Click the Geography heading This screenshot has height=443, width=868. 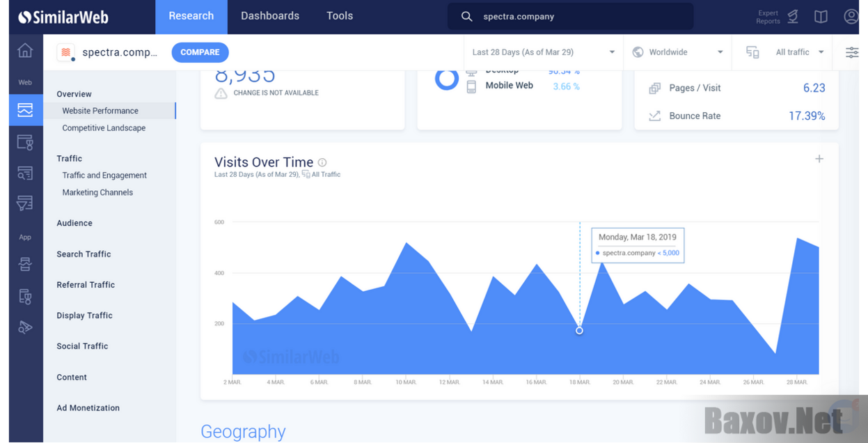[x=243, y=432]
